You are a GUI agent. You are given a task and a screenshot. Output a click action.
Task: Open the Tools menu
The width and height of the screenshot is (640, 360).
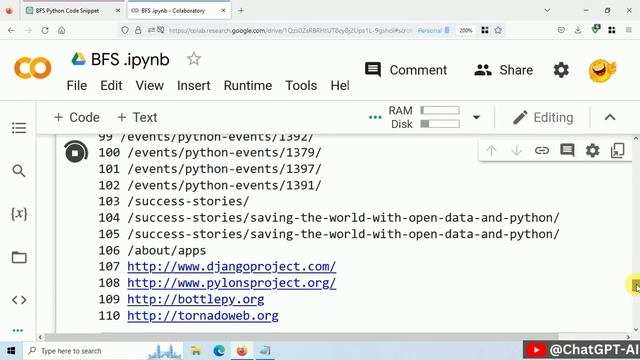pyautogui.click(x=301, y=86)
